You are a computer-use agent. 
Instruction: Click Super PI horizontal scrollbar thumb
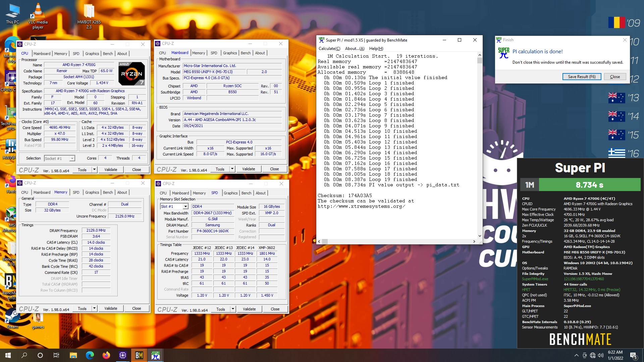coord(325,241)
